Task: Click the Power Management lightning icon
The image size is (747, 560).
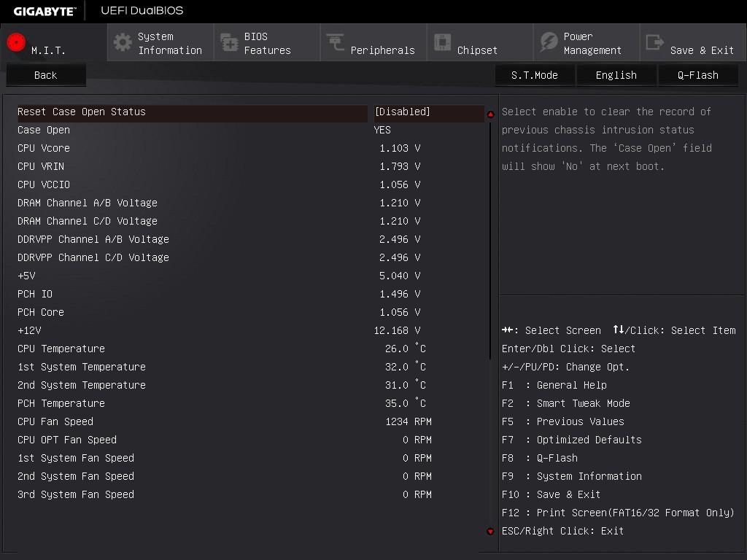Action: (x=549, y=42)
